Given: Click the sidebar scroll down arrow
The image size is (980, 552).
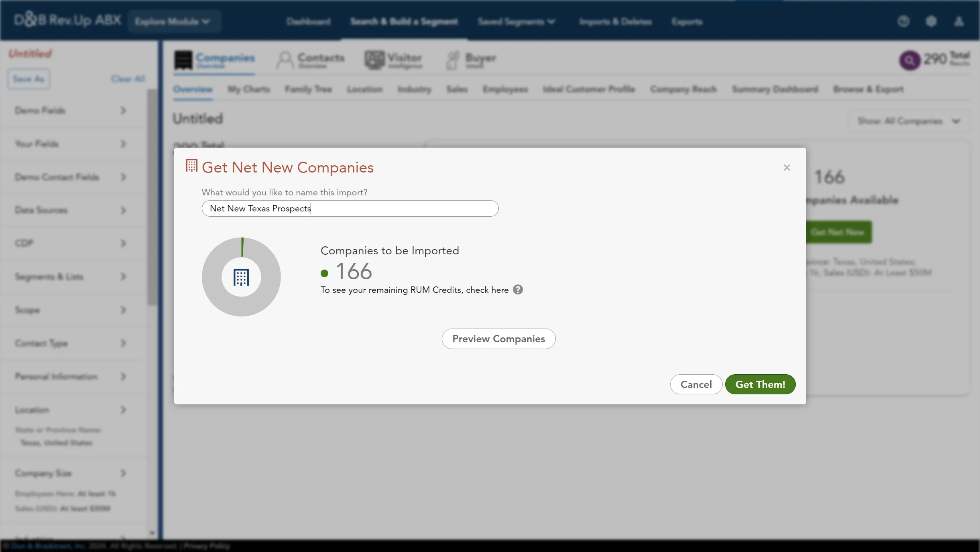Looking at the screenshot, I should coord(152,533).
